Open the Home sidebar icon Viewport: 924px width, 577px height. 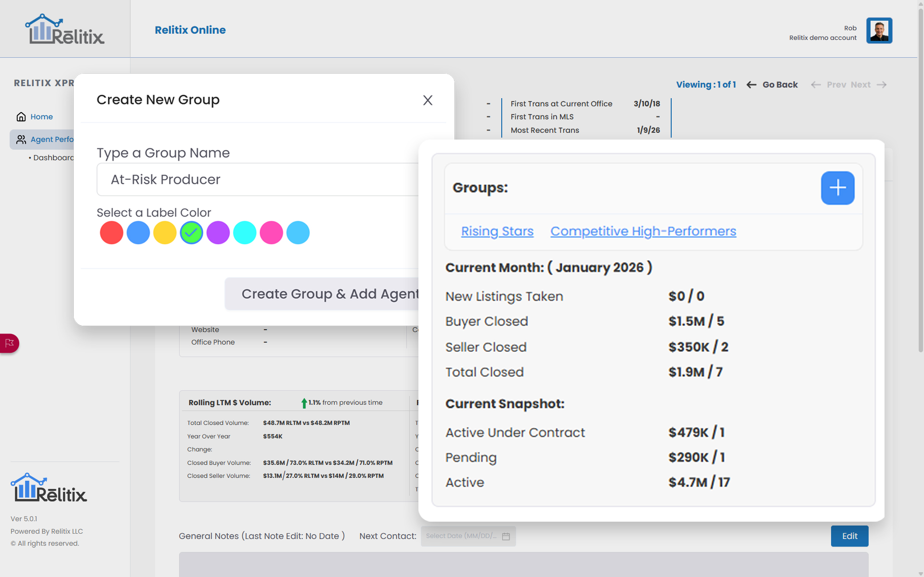pos(21,117)
